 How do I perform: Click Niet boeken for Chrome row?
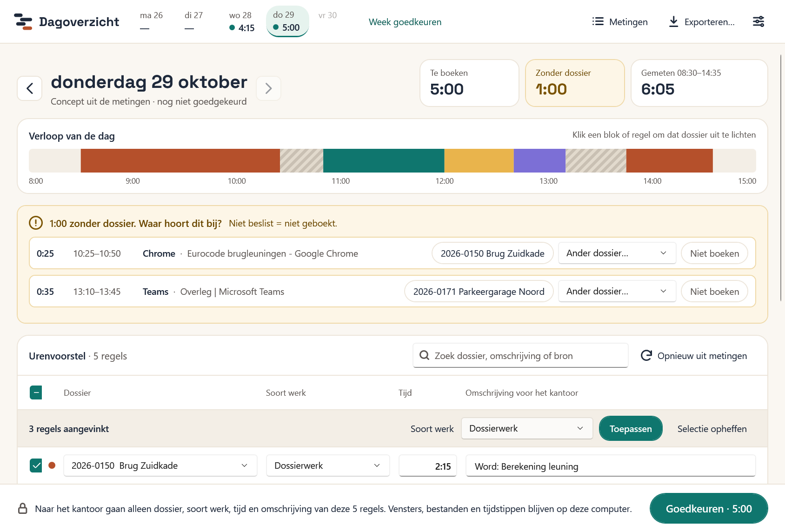click(714, 253)
